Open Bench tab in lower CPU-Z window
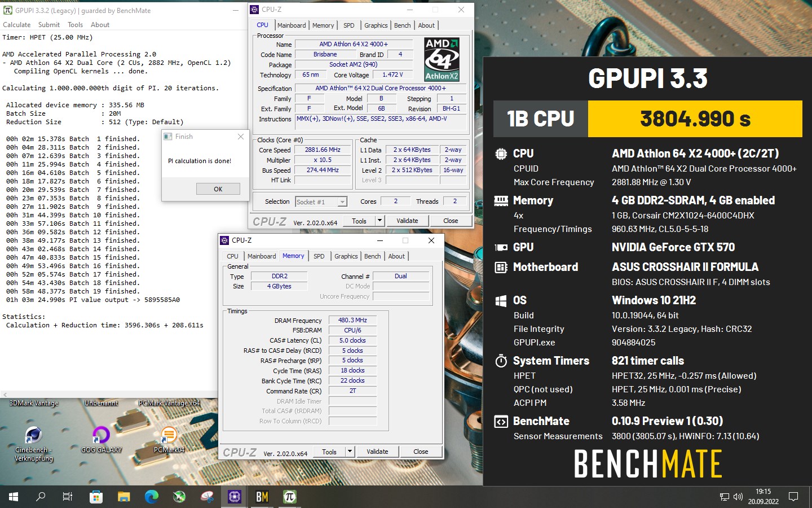This screenshot has height=508, width=812. pyautogui.click(x=372, y=256)
